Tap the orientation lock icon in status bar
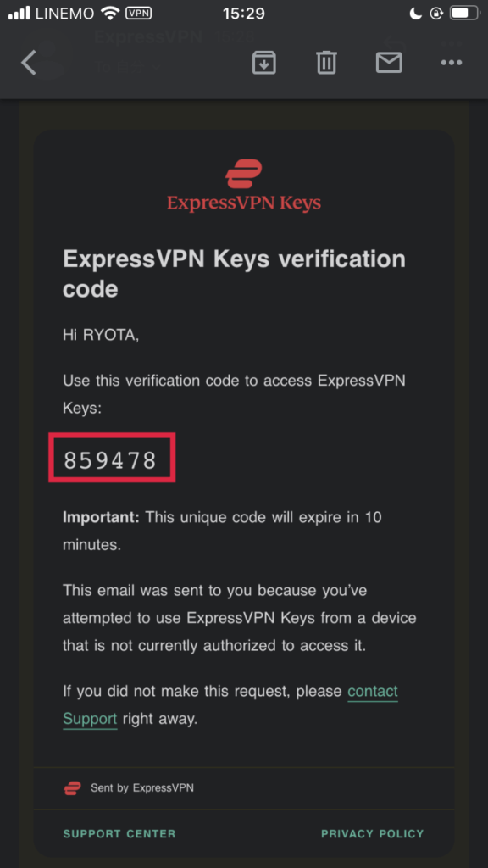This screenshot has height=868, width=488. (x=436, y=14)
